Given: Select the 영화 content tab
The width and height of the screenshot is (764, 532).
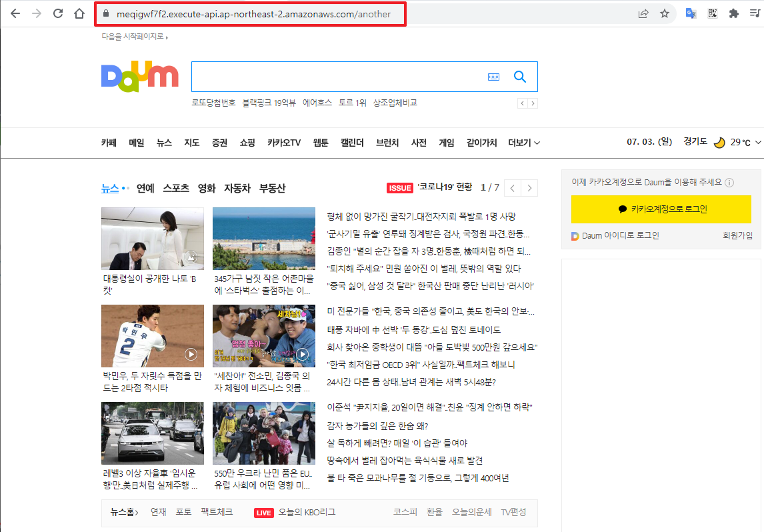Looking at the screenshot, I should [x=207, y=188].
